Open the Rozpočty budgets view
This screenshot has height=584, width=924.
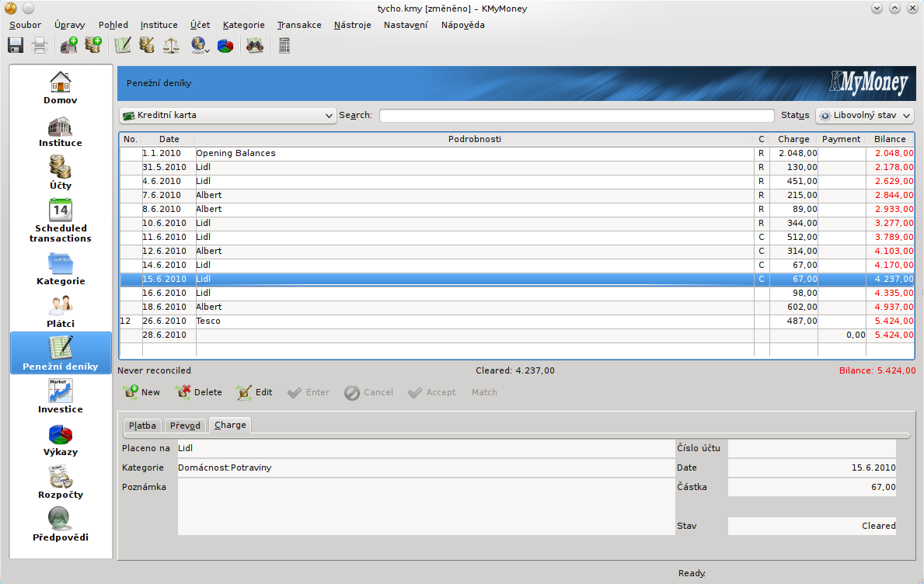click(x=61, y=482)
